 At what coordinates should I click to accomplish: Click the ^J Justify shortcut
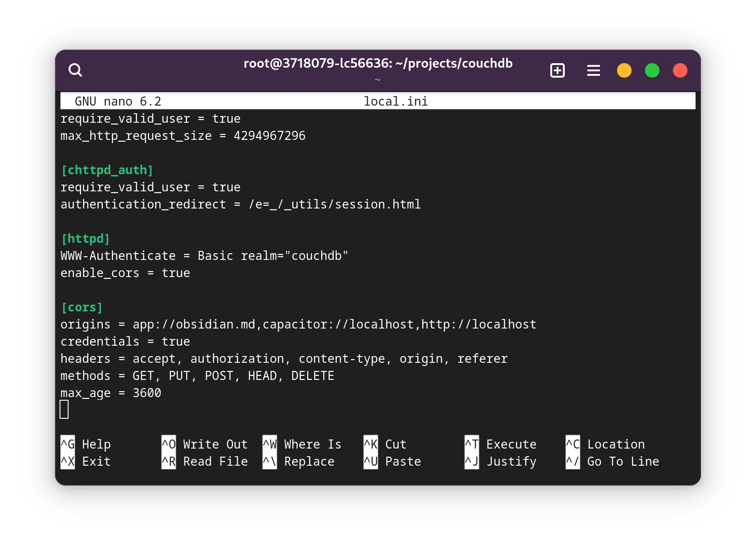[x=501, y=462]
